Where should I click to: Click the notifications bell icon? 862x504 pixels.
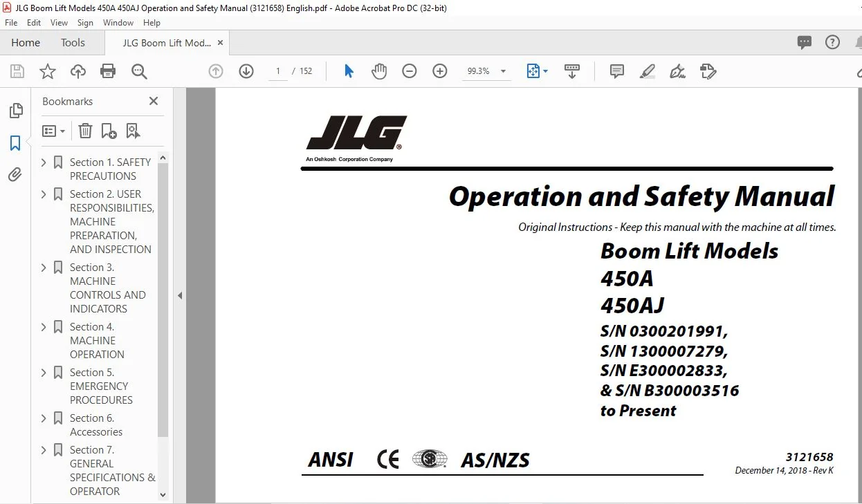point(858,42)
